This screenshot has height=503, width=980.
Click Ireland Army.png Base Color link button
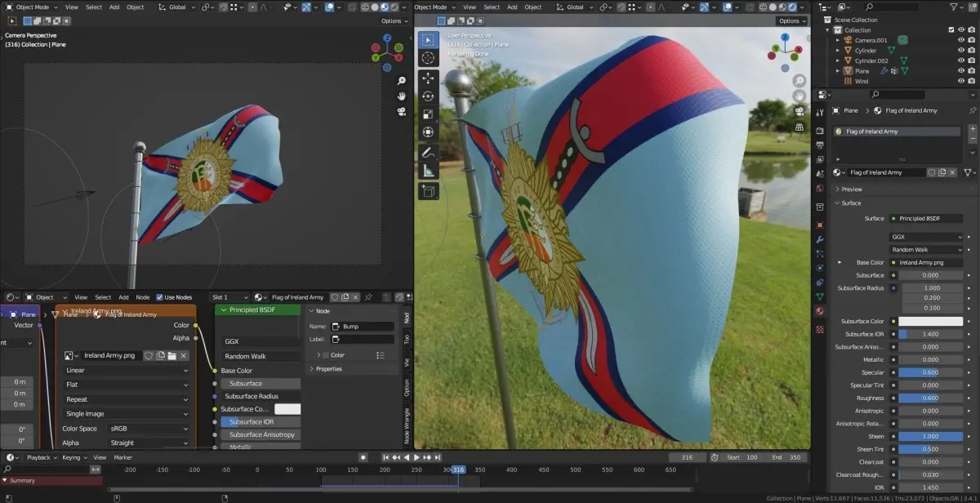coord(927,263)
